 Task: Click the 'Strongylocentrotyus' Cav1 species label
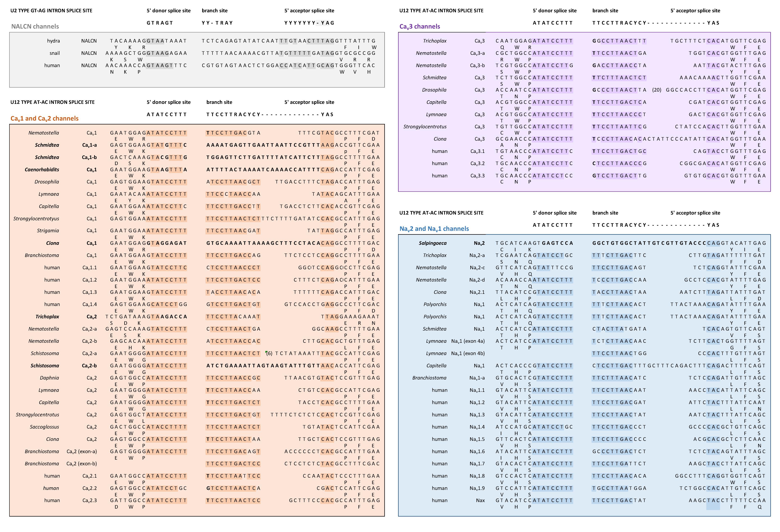point(36,218)
